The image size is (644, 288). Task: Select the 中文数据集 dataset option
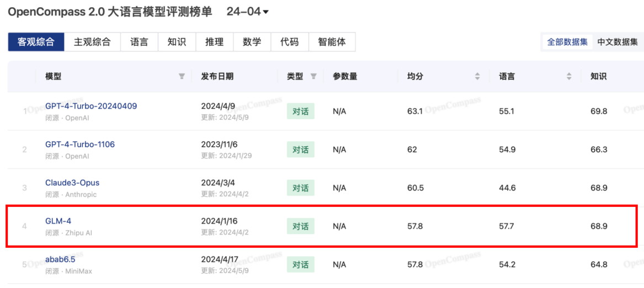click(618, 42)
